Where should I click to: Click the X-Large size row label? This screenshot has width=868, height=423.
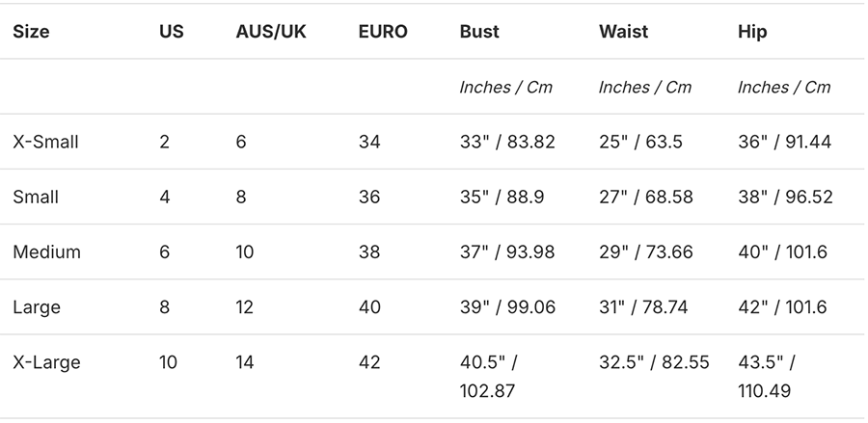click(x=46, y=363)
